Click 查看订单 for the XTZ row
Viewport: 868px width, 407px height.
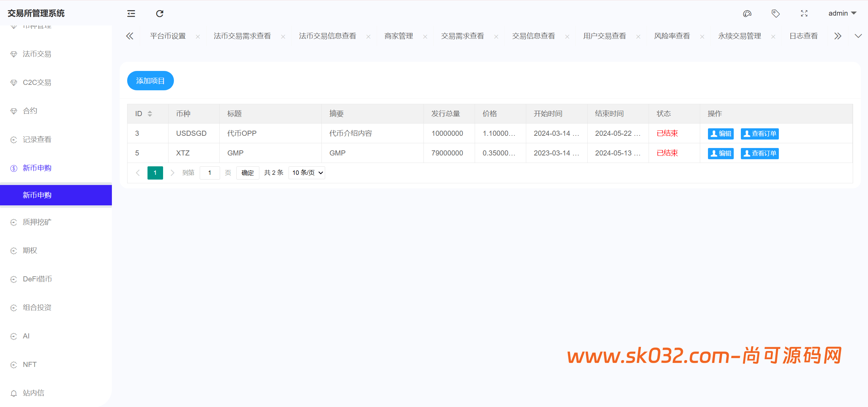point(759,153)
